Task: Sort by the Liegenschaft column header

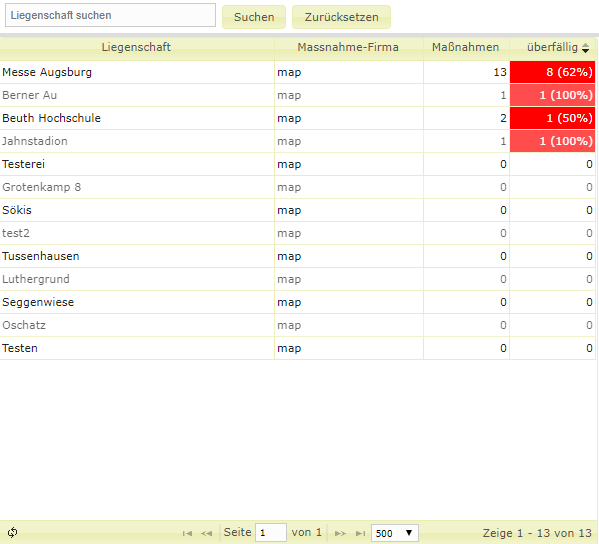Action: [136, 47]
